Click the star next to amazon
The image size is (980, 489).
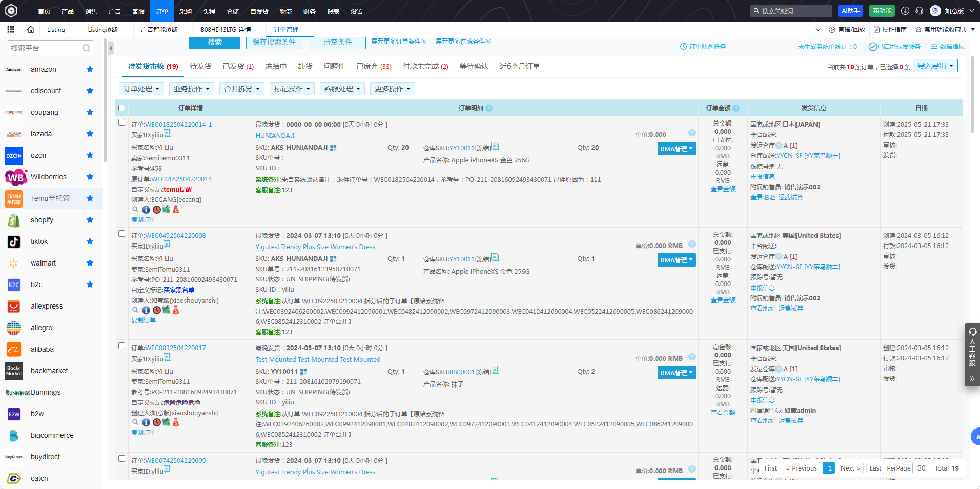point(90,69)
